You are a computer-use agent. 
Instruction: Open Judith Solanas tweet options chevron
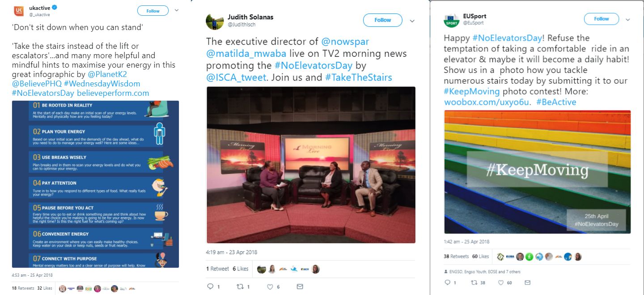[412, 21]
